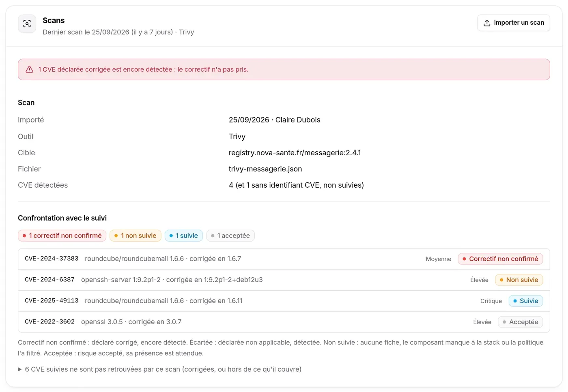Image resolution: width=568 pixels, height=392 pixels.
Task: Click the Correctif non confirmé status badge
Action: (500, 259)
